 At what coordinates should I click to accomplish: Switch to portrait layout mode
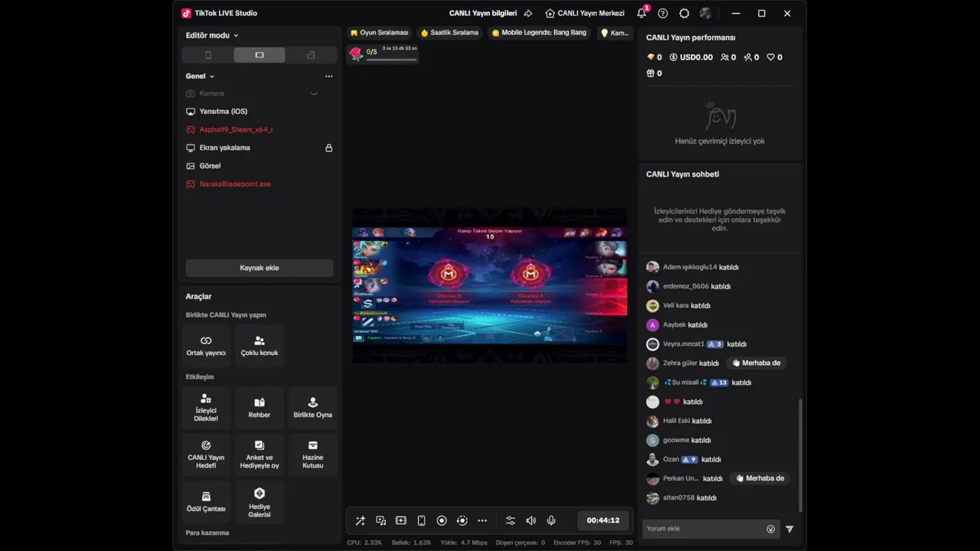pyautogui.click(x=208, y=55)
